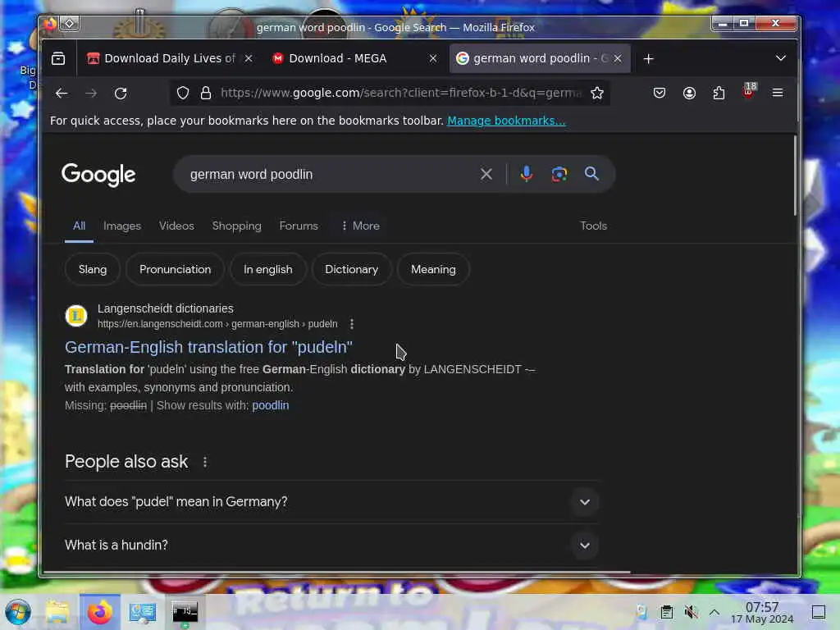840x630 pixels.
Task: Open the Firefox hamburger application menu
Action: coord(778,94)
